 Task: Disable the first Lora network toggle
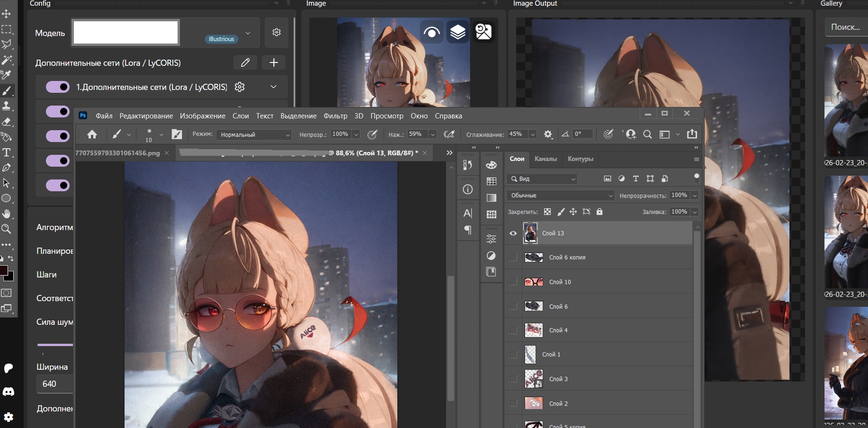tap(58, 87)
